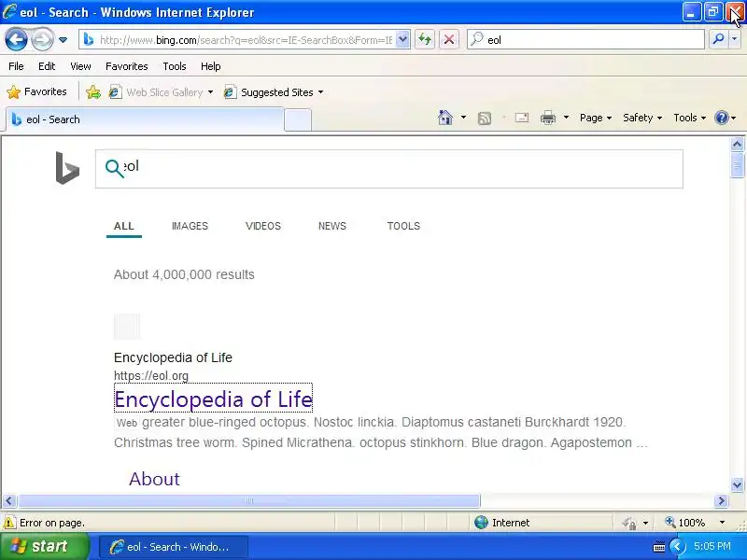Open the Edit menu
The image size is (747, 560).
click(x=47, y=66)
